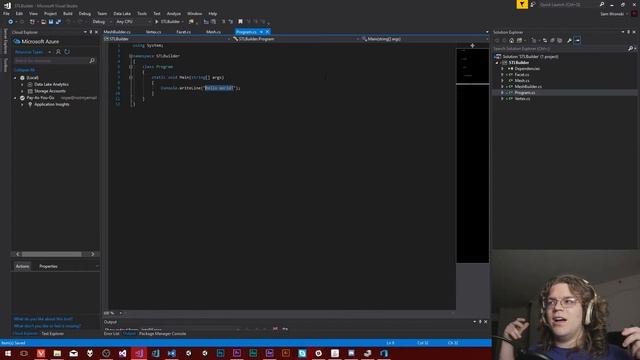Click the Cloud Explorer horizontal scrollbar
The width and height of the screenshot is (640, 360).
(51, 254)
